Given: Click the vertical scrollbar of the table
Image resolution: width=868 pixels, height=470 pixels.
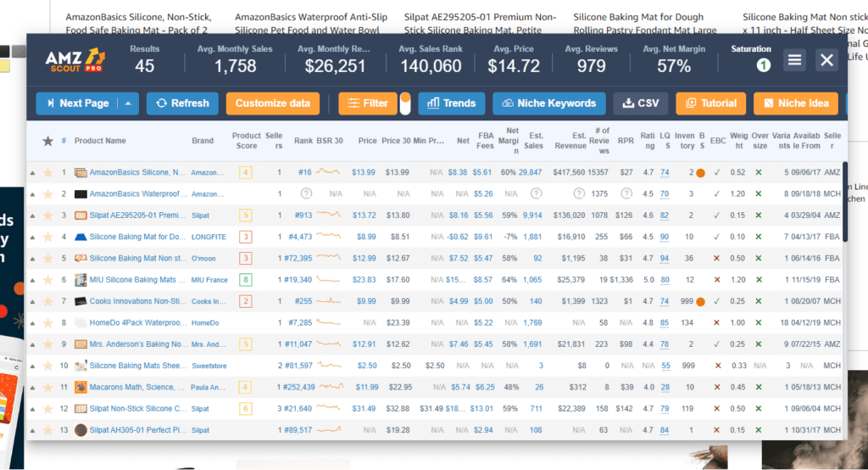Looking at the screenshot, I should (x=845, y=202).
